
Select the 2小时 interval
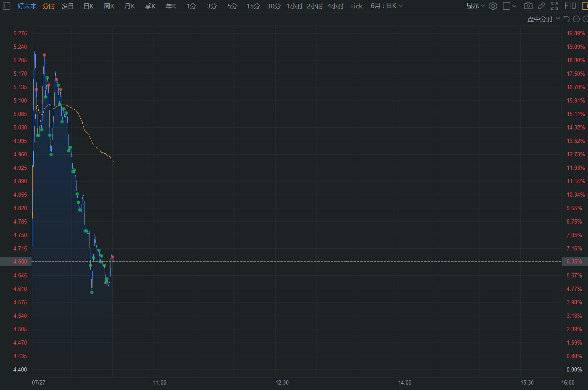(315, 6)
